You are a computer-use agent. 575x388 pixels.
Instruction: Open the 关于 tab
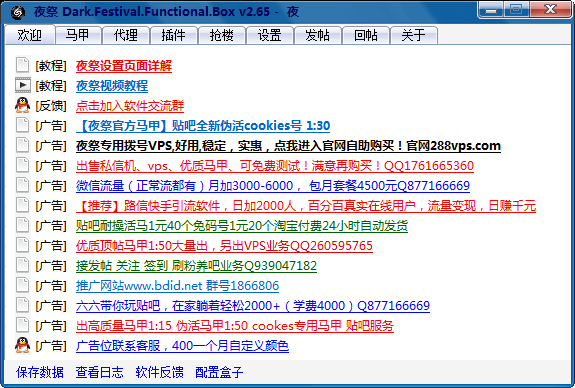pos(414,35)
